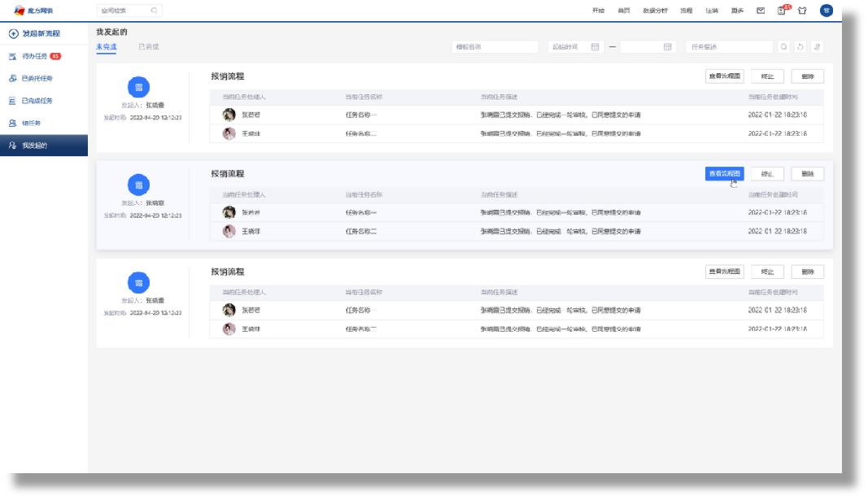Click the sort order icon in the filter bar
The width and height of the screenshot is (868, 500).
(x=816, y=47)
